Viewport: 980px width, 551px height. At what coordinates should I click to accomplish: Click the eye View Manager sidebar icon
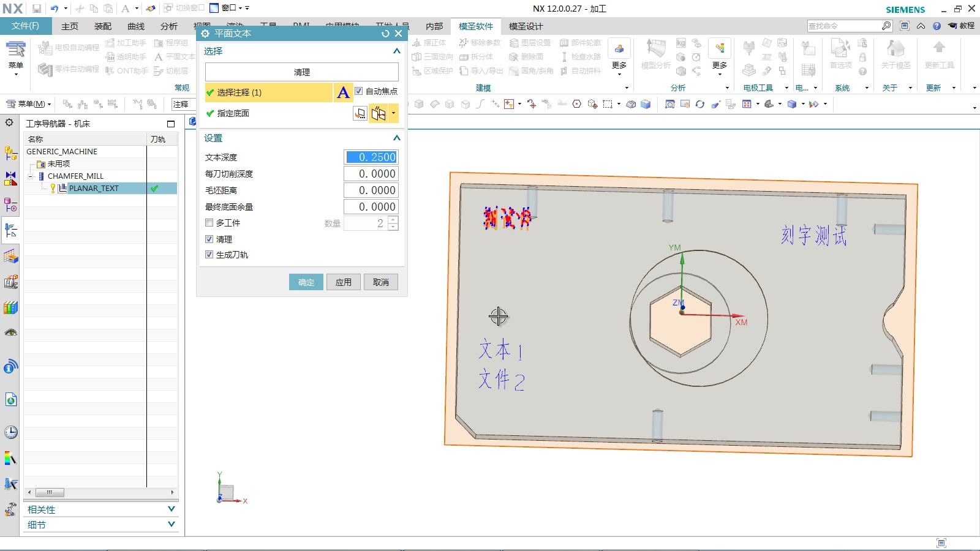click(10, 333)
